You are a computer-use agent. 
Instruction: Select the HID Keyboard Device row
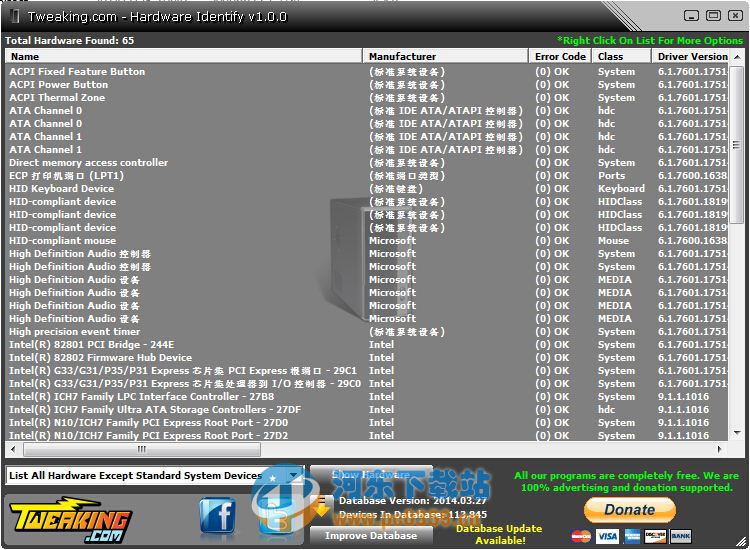(367, 188)
